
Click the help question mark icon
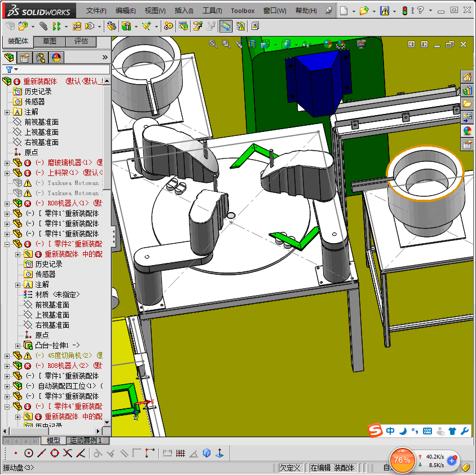tap(420, 10)
